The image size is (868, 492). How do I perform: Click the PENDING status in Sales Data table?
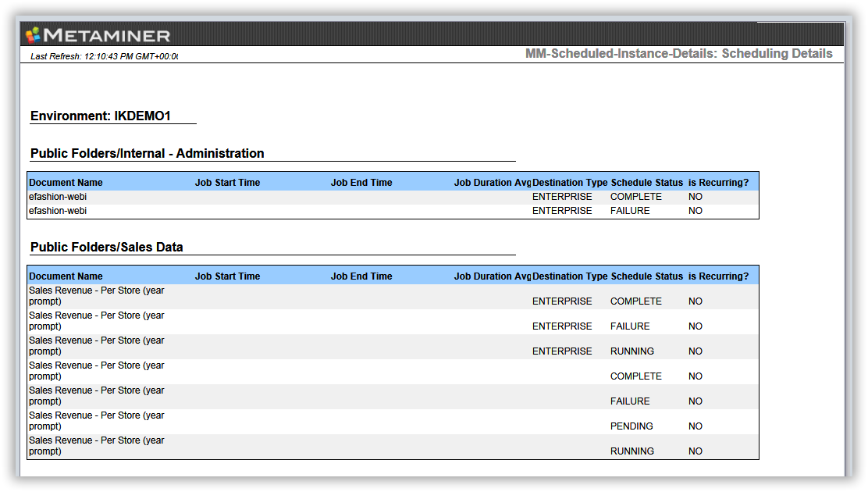click(631, 426)
